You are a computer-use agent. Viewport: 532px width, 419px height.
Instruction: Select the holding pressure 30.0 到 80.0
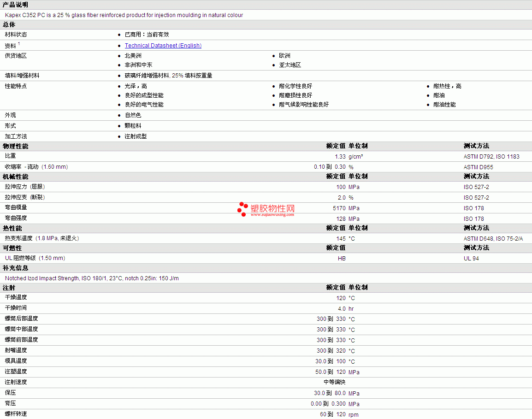click(x=330, y=393)
